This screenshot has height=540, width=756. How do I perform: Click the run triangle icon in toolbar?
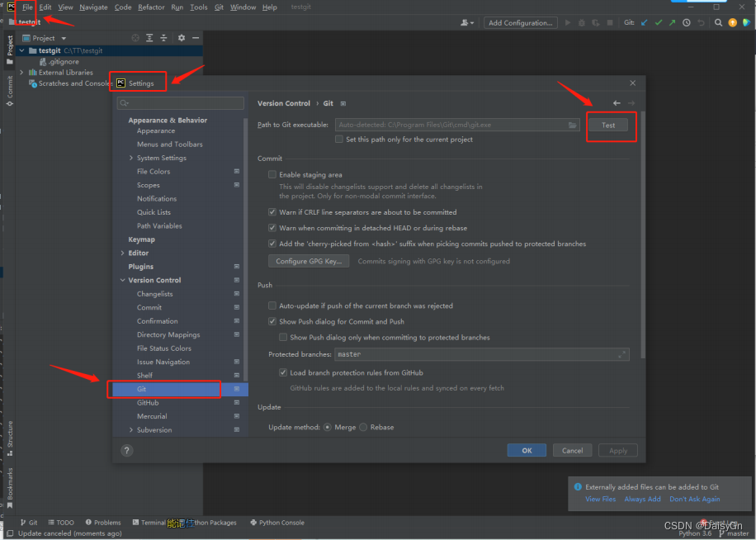point(568,22)
